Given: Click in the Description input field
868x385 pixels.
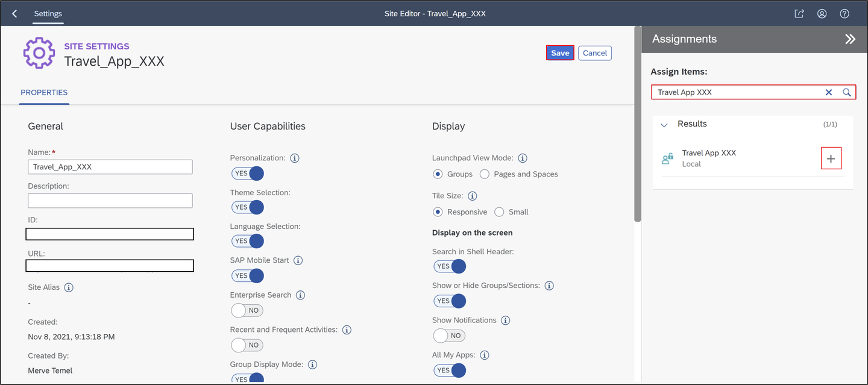Looking at the screenshot, I should pyautogui.click(x=110, y=201).
